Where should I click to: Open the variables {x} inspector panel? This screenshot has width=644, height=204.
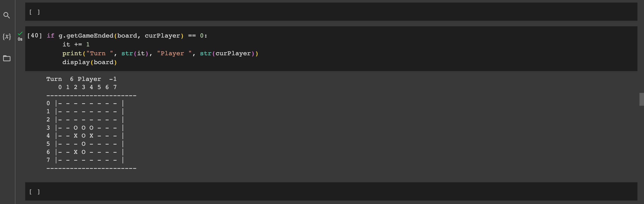[x=7, y=37]
